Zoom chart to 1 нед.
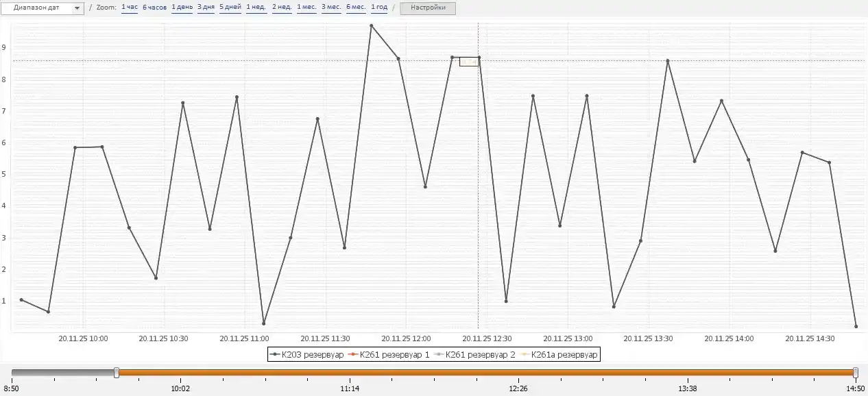Image resolution: width=868 pixels, height=396 pixels. (256, 8)
